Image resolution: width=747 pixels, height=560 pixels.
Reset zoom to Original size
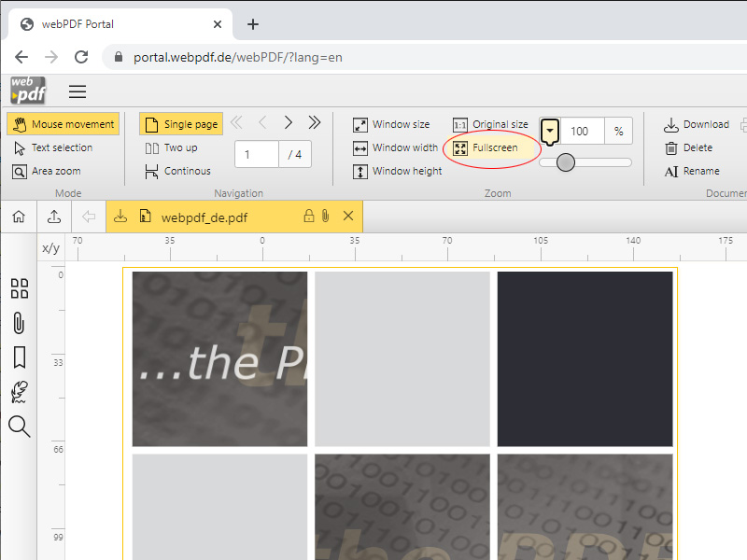[x=490, y=125]
